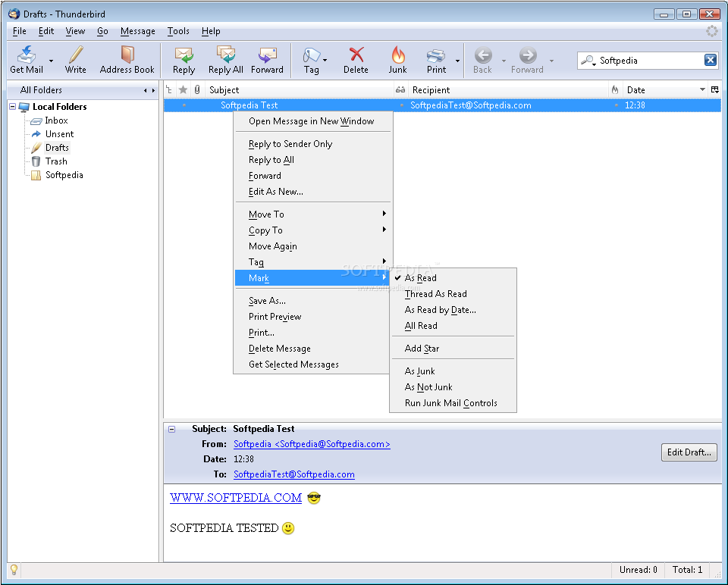Click the red Delete X icon
Viewport: 728px width, 585px height.
coord(356,55)
